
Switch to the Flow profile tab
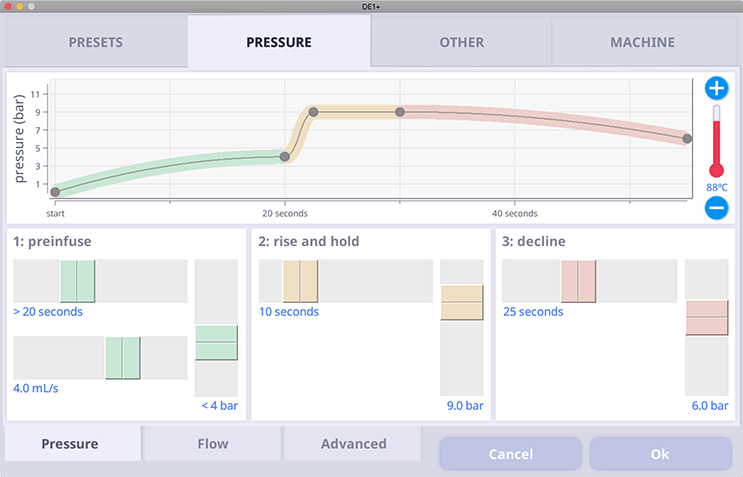[213, 444]
